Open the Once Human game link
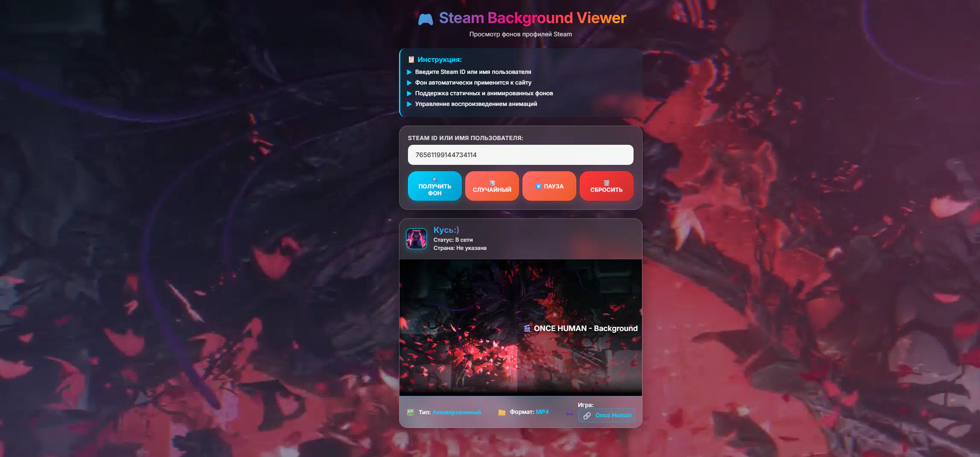The image size is (980, 457). tap(613, 416)
